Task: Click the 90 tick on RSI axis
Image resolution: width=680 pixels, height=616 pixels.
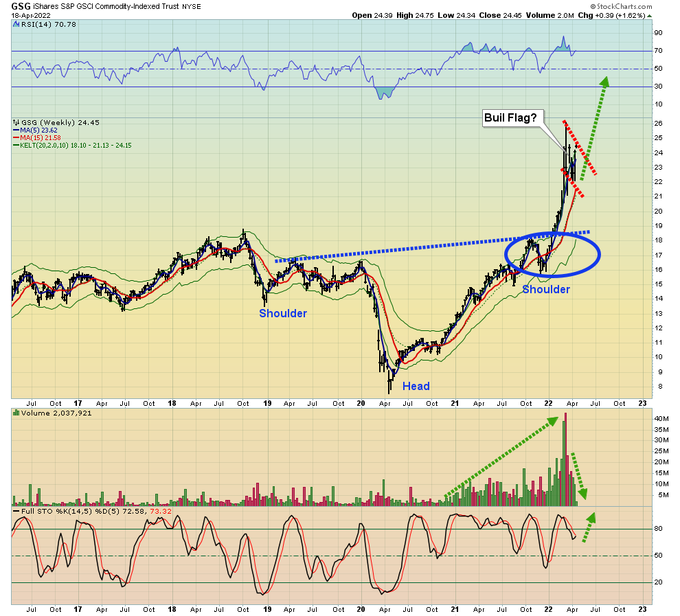Action: click(x=658, y=33)
